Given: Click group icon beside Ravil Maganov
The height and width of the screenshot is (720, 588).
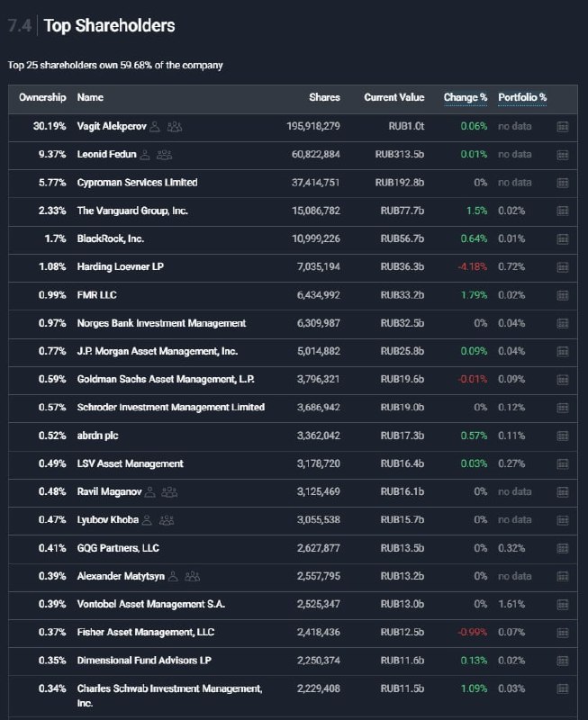Looking at the screenshot, I should (169, 492).
